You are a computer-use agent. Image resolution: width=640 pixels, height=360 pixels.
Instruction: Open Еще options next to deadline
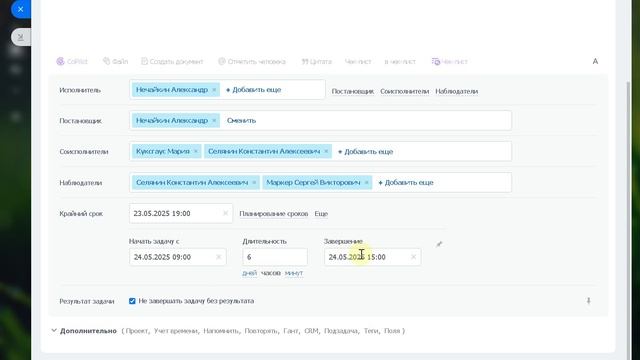[x=321, y=214]
